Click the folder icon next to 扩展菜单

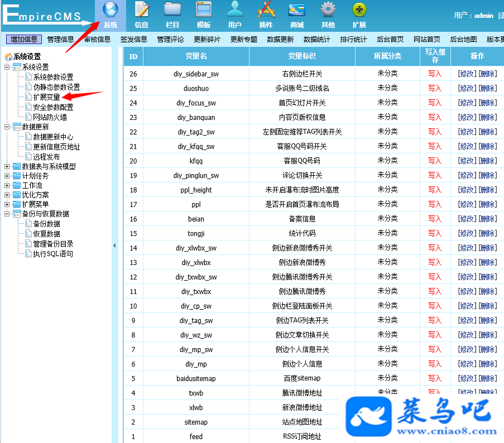[17, 204]
